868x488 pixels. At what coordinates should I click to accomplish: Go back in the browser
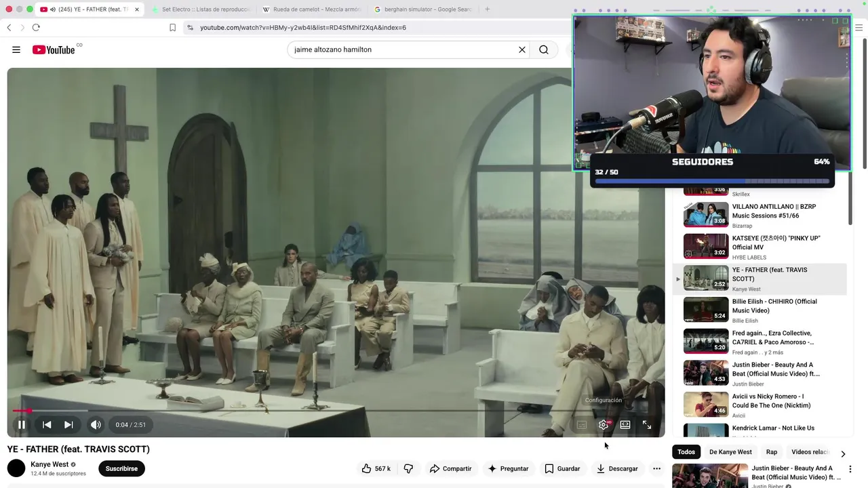click(9, 28)
